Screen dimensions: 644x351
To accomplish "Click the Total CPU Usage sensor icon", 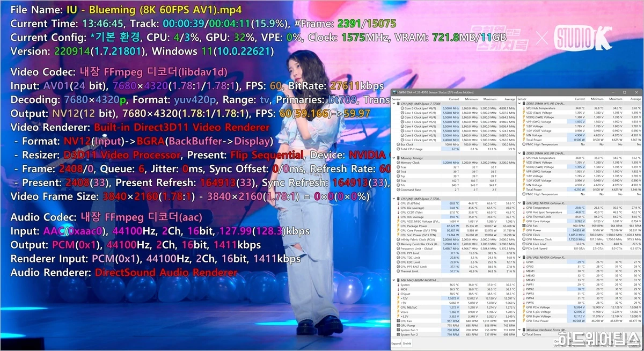I will (x=398, y=149).
